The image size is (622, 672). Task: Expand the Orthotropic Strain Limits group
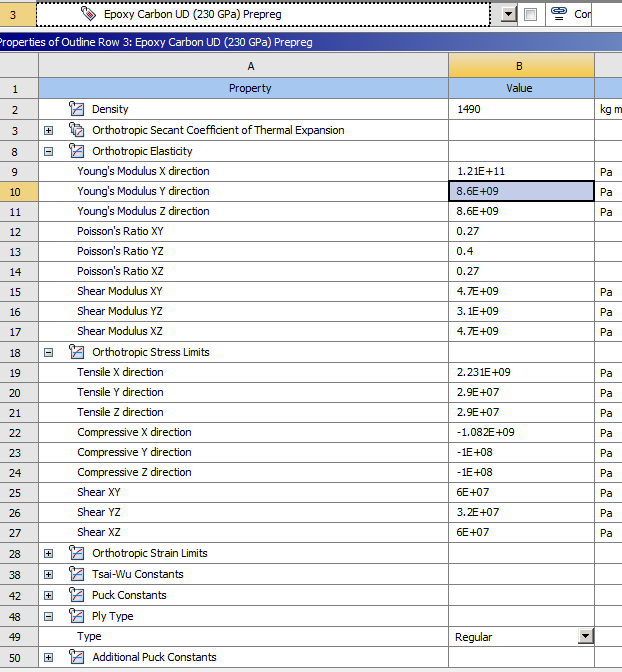click(x=48, y=553)
